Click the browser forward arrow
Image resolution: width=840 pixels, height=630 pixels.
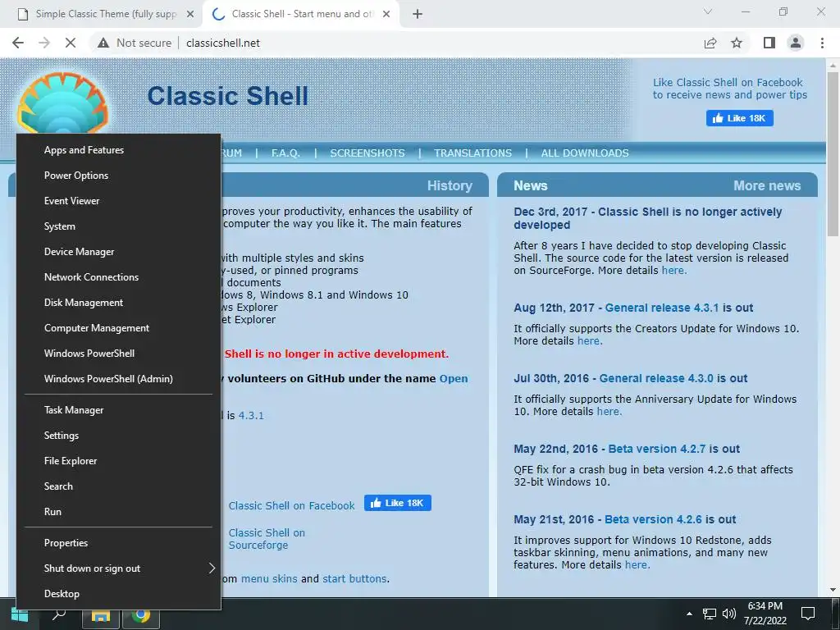[x=44, y=43]
